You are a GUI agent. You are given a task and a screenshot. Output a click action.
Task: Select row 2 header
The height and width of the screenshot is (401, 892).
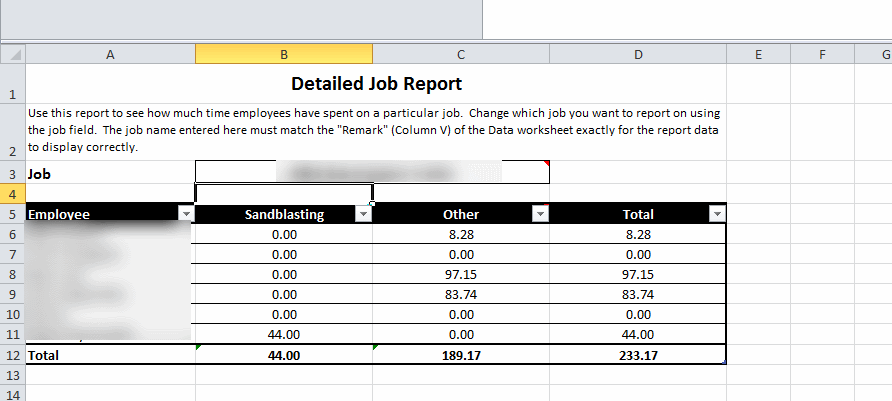click(x=13, y=132)
